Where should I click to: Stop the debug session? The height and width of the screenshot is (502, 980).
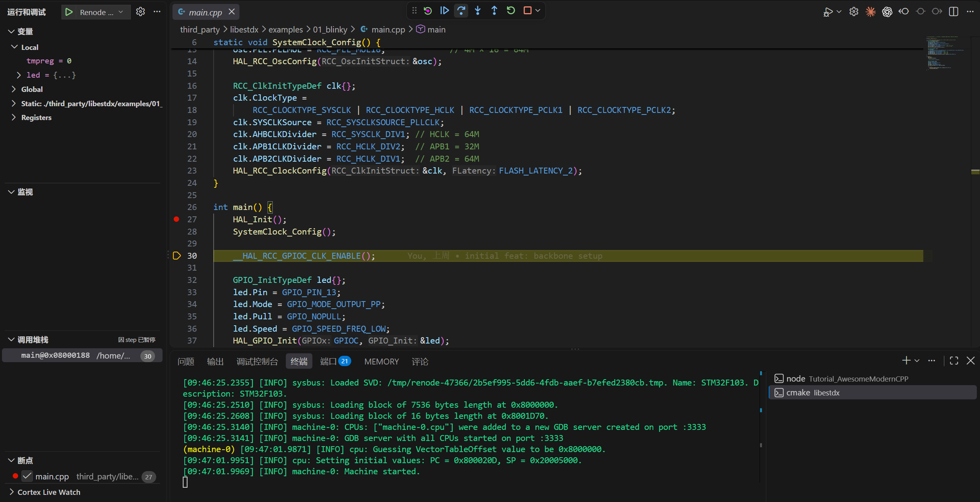527,11
